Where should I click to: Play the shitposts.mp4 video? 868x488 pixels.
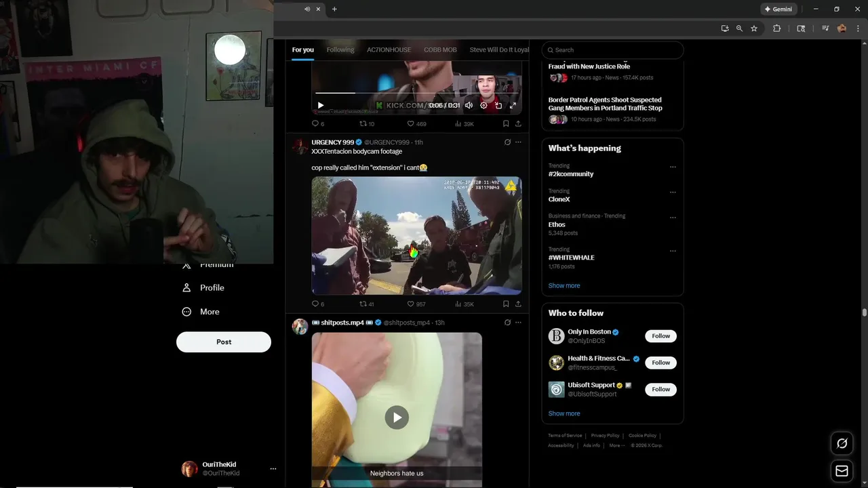(397, 417)
